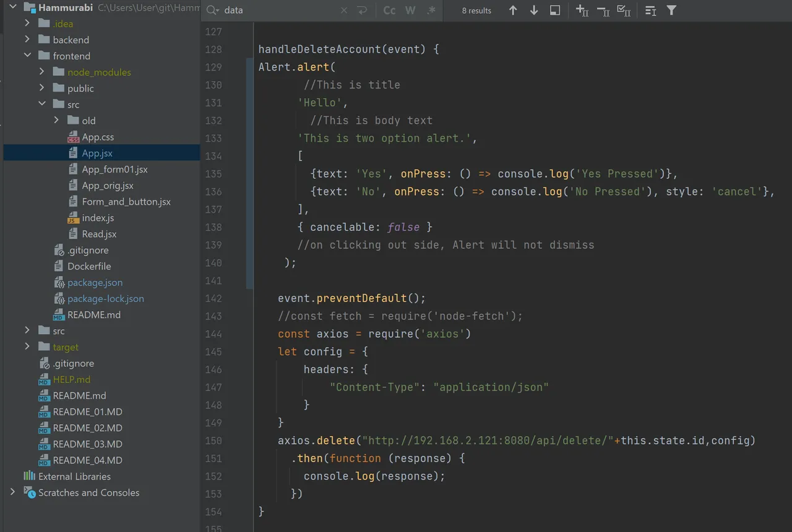Select App.css in the project tree
The image size is (792, 532).
click(98, 137)
